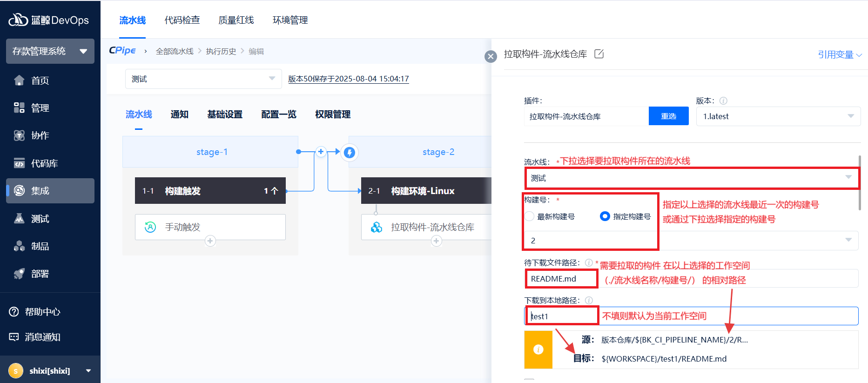Click the 下载到本地路径 input field
The width and height of the screenshot is (868, 383).
click(x=726, y=316)
